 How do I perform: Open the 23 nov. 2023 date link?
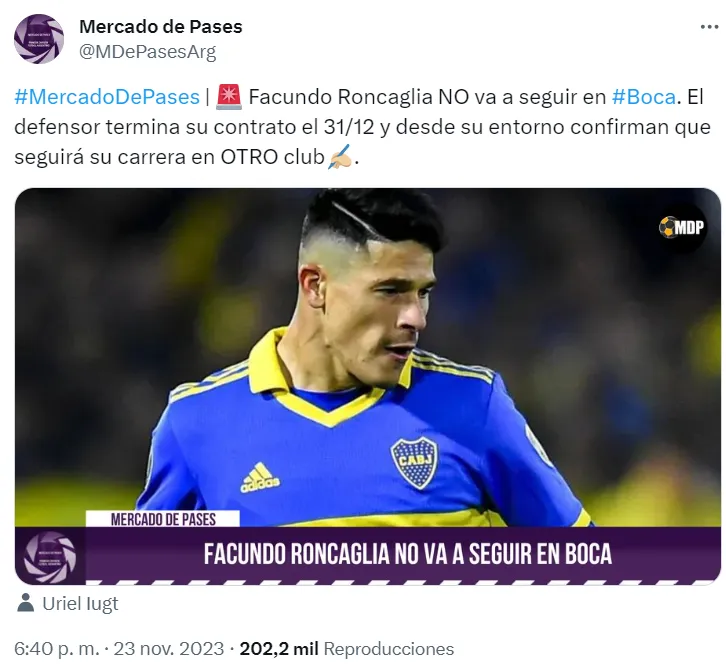[169, 649]
